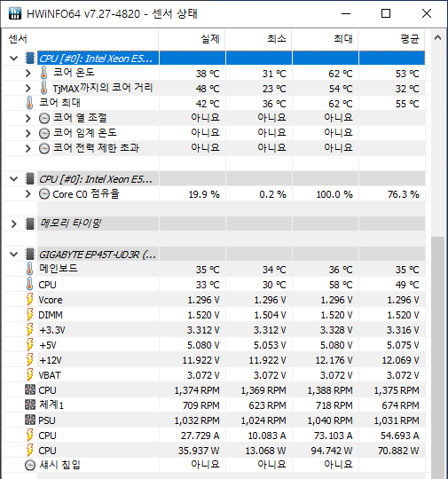
Task: Click the 섀시 침입 label
Action: 60,465
